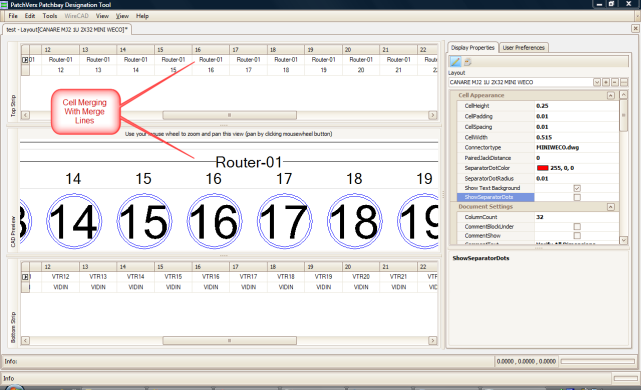Click the property grid scroll down arrow

(623, 240)
